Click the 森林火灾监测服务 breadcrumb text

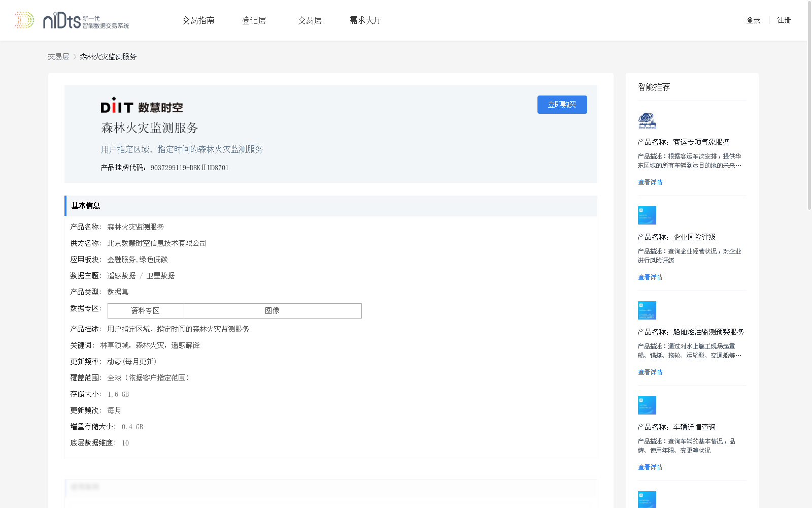tap(108, 57)
